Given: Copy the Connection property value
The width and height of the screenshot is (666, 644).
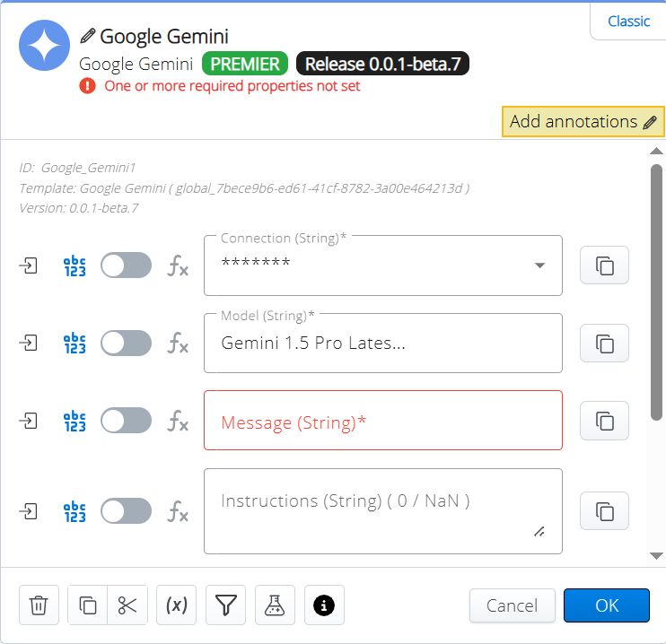Looking at the screenshot, I should (605, 265).
